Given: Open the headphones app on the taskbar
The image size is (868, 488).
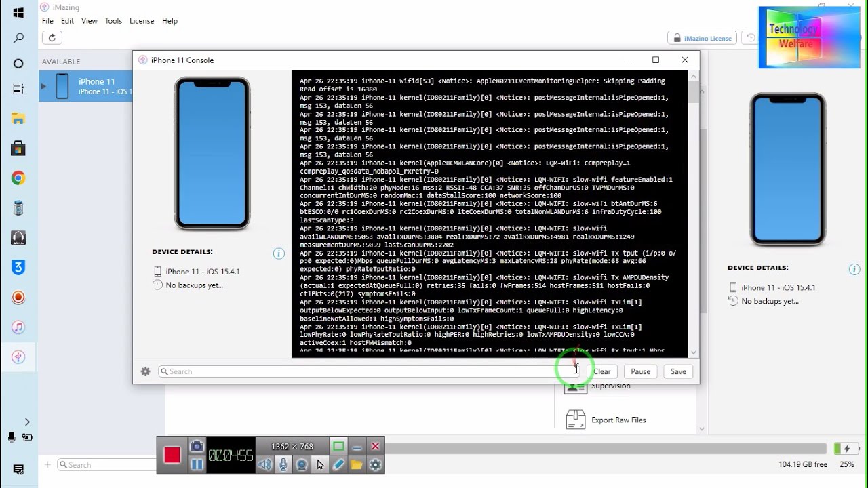Looking at the screenshot, I should 18,238.
